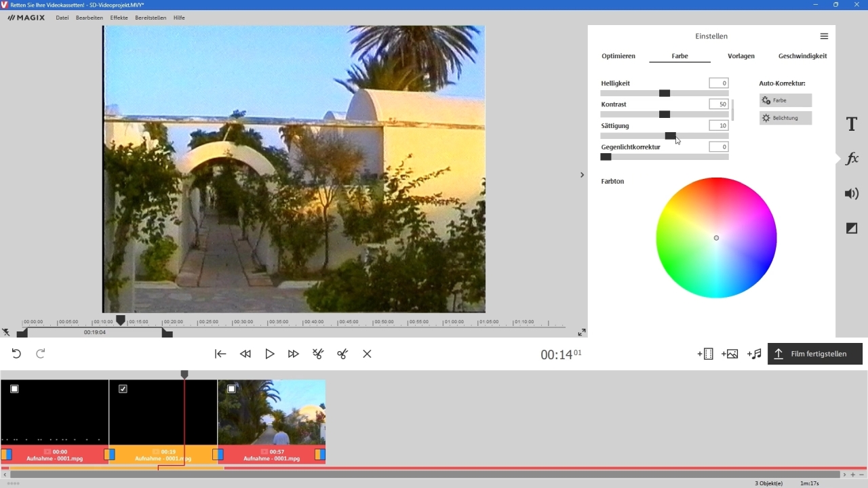Viewport: 868px width, 488px height.
Task: Redo the last action
Action: (x=41, y=354)
